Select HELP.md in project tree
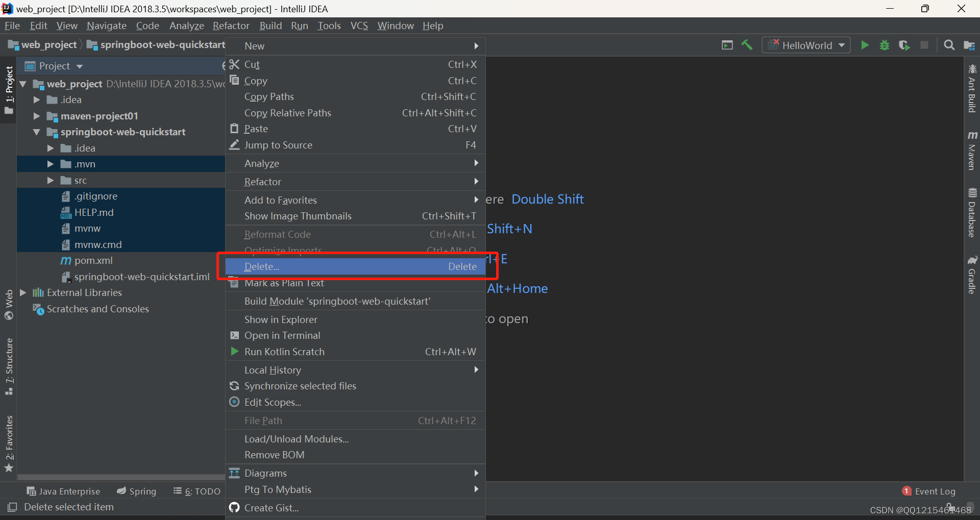 pos(94,212)
